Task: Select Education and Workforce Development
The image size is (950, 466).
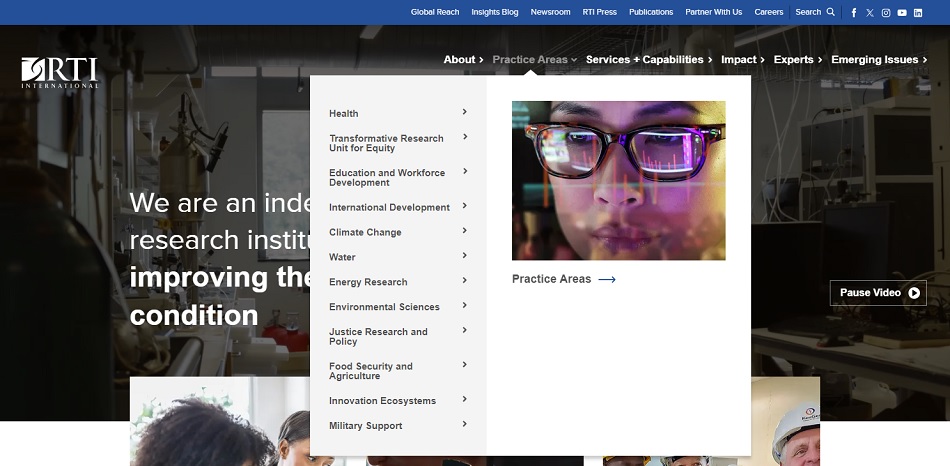Action: (387, 178)
